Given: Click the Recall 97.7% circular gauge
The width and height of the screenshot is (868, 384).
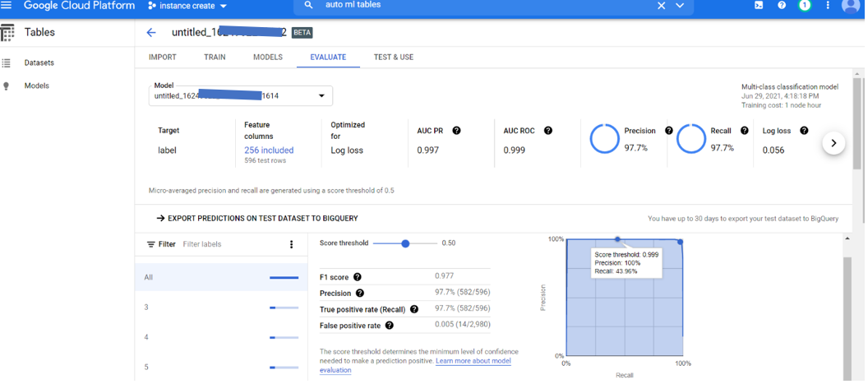Looking at the screenshot, I should [690, 138].
